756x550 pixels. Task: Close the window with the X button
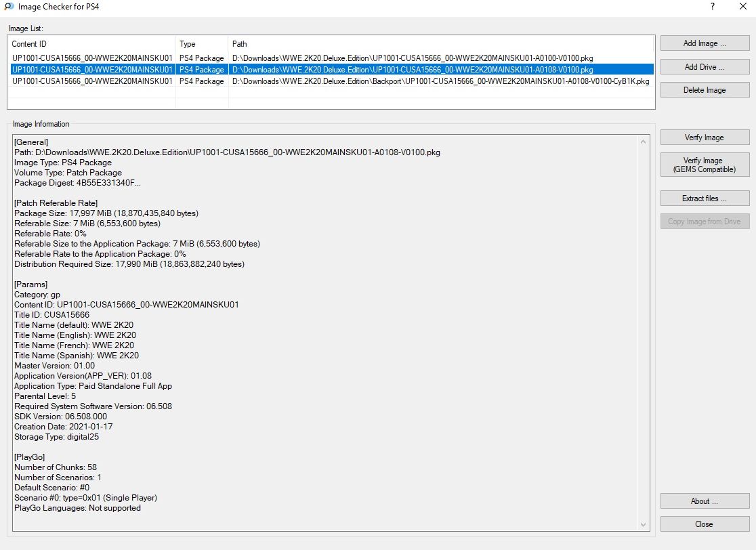tap(743, 6)
